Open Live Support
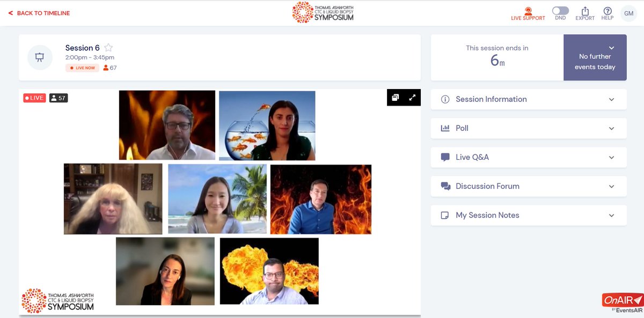The width and height of the screenshot is (644, 318). point(528,14)
